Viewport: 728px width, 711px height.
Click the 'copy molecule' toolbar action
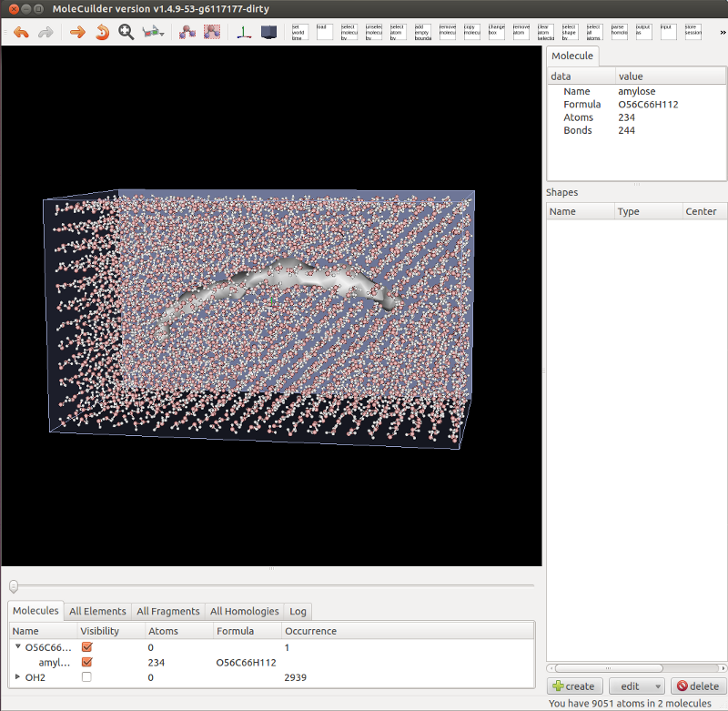click(471, 32)
